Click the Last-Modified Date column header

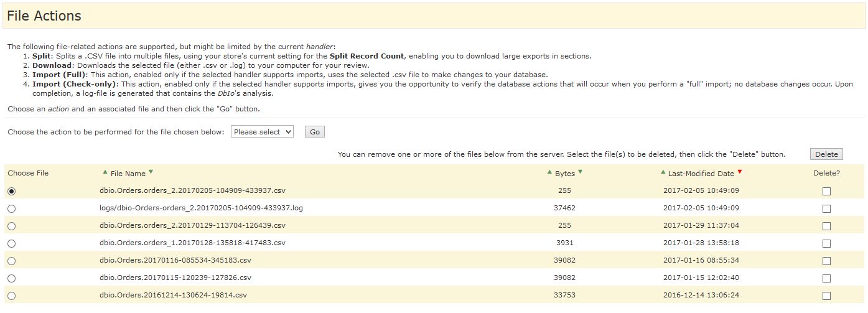[701, 174]
